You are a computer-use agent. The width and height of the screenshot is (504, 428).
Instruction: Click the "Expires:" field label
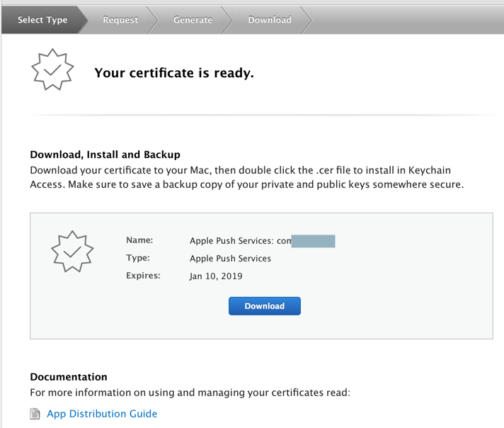pos(143,276)
